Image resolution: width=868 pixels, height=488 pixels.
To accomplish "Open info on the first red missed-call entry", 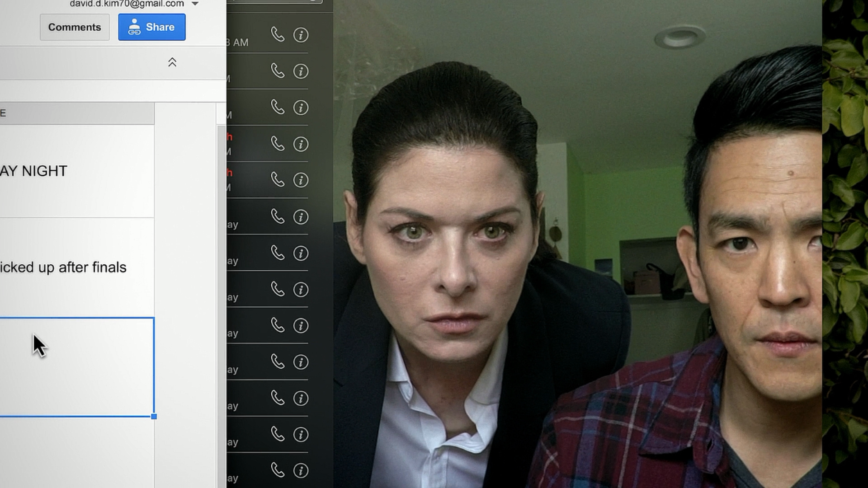I will tap(301, 144).
